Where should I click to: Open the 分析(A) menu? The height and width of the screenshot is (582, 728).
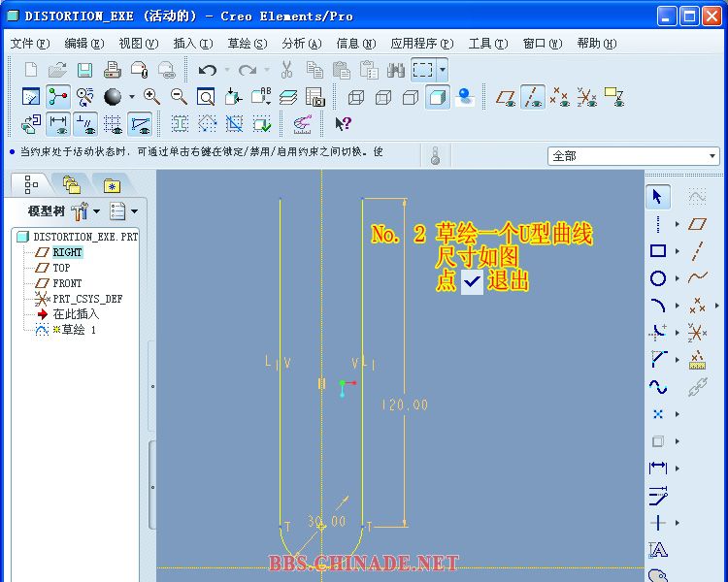[301, 44]
